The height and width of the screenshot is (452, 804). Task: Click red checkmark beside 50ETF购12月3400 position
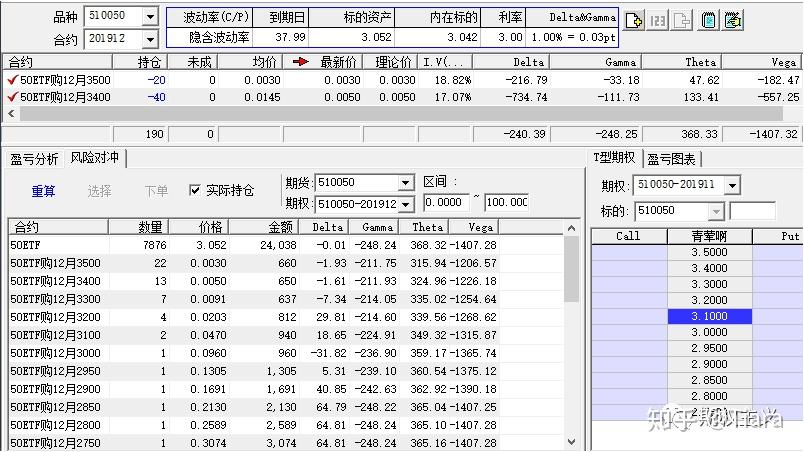point(12,96)
